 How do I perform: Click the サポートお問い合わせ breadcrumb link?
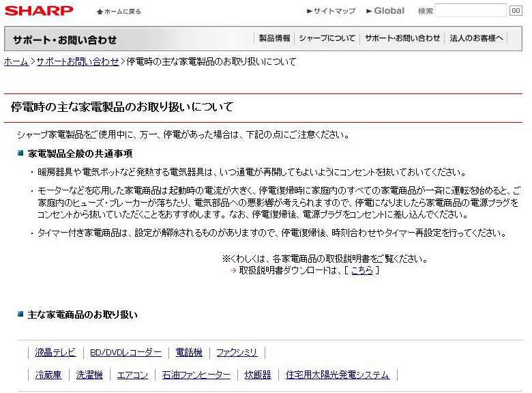(78, 62)
